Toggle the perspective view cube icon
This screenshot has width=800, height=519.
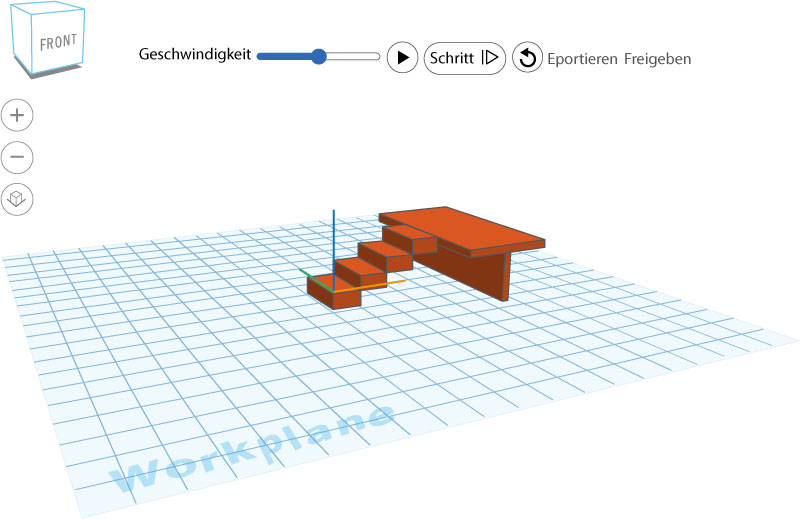point(17,199)
